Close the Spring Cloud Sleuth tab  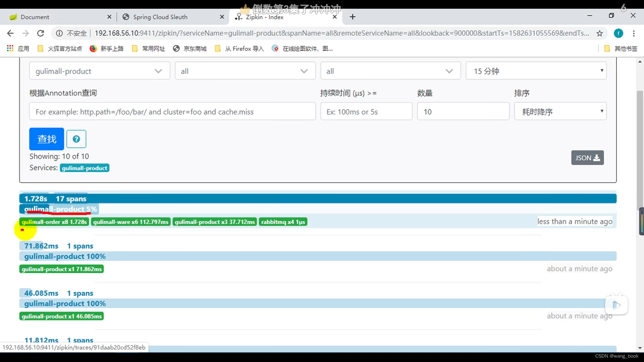click(x=222, y=17)
